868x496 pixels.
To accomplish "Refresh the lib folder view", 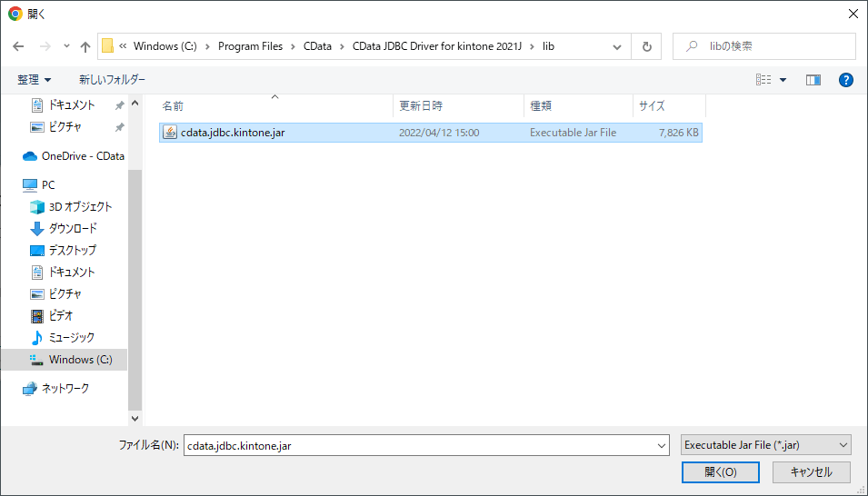I will click(646, 47).
